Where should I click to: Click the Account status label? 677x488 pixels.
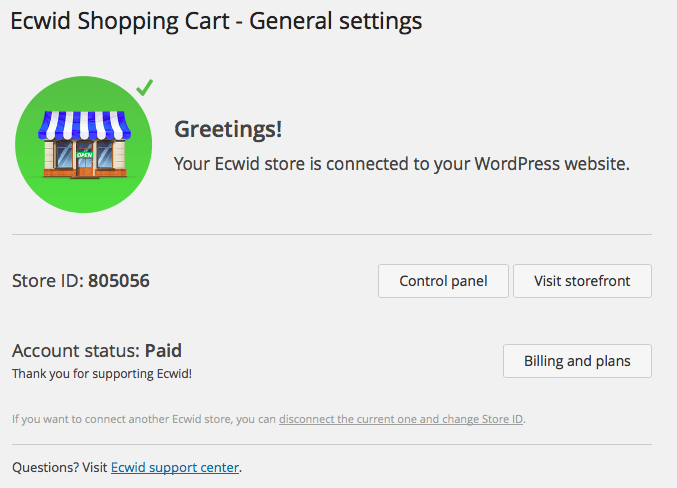pyautogui.click(x=76, y=351)
